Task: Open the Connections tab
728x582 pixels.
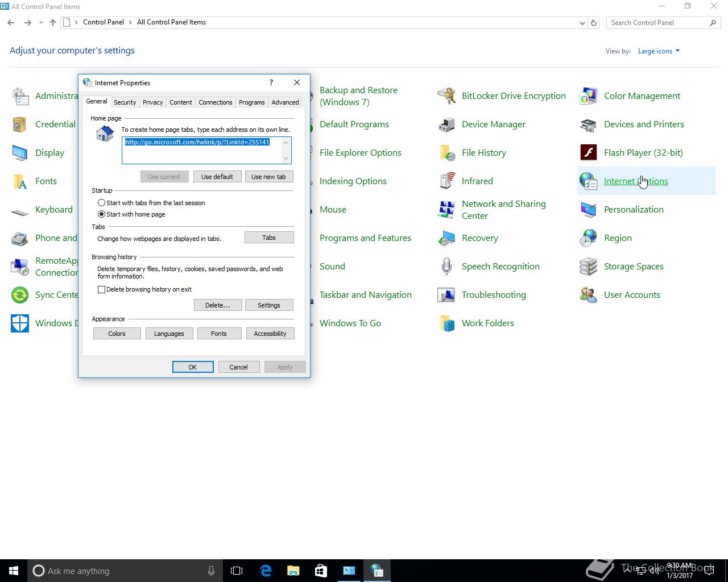Action: coord(215,102)
